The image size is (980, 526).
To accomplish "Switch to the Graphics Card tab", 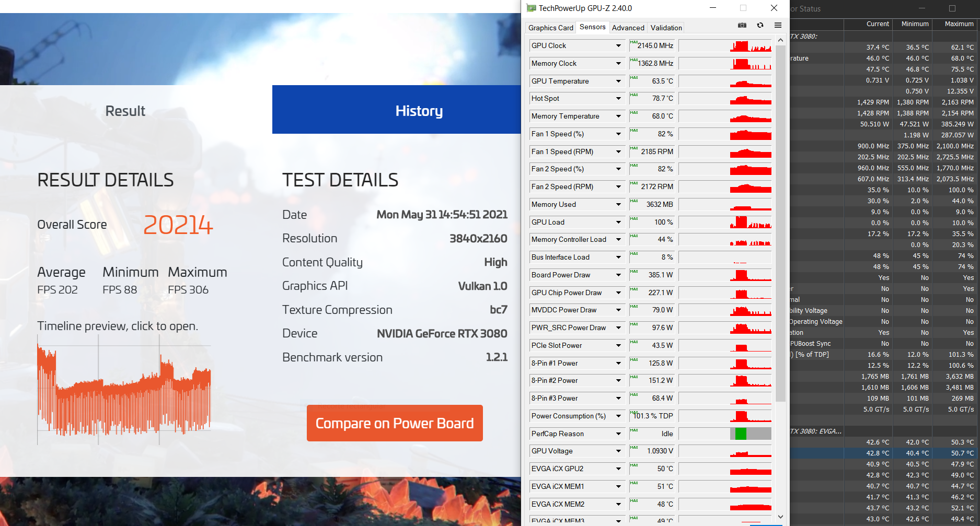I will tap(550, 28).
